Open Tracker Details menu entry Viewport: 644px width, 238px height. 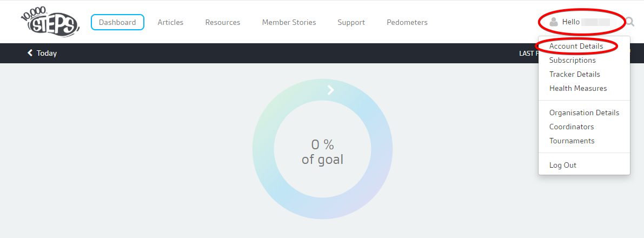[574, 74]
